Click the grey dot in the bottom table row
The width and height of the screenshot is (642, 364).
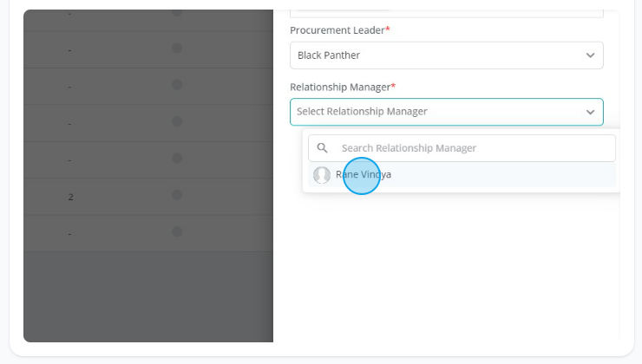[x=177, y=231]
